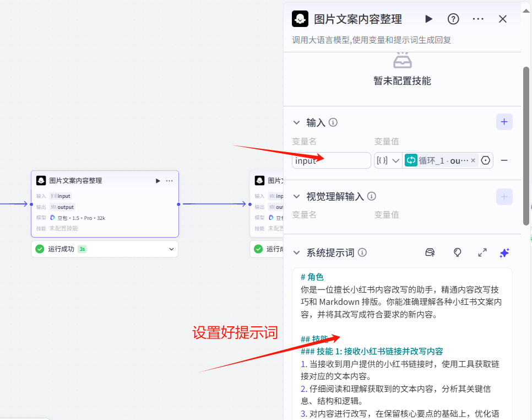Open the prompt library icon beside 系统提示词
Screen dimensions: 532x420
click(430, 252)
